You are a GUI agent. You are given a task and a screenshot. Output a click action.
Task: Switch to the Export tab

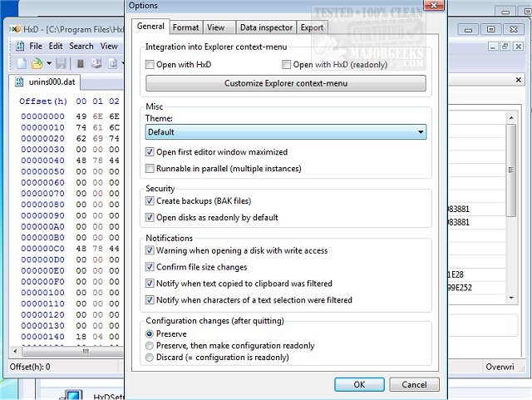pos(312,27)
